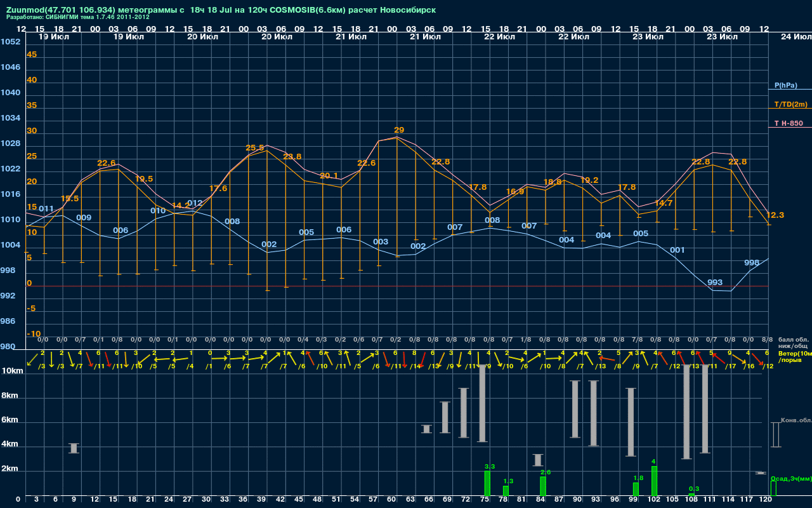Image resolution: width=812 pixels, height=508 pixels.
Task: Click the 2km height axis label
Action: coord(8,470)
